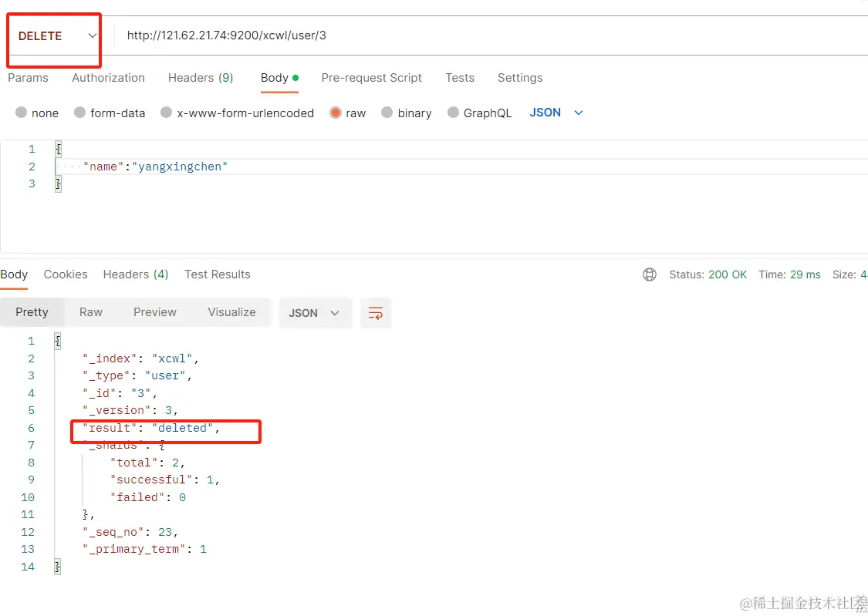Click the "total": 2 response line
The image size is (868, 616).
148,463
